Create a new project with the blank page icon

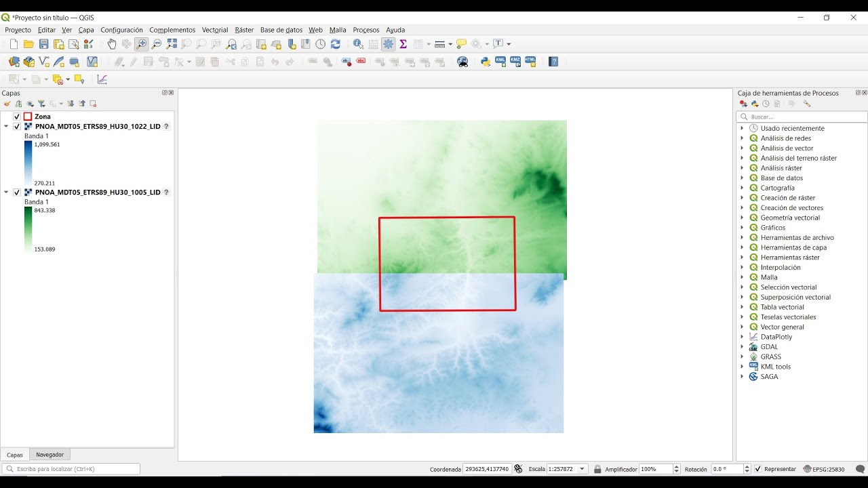pyautogui.click(x=14, y=44)
